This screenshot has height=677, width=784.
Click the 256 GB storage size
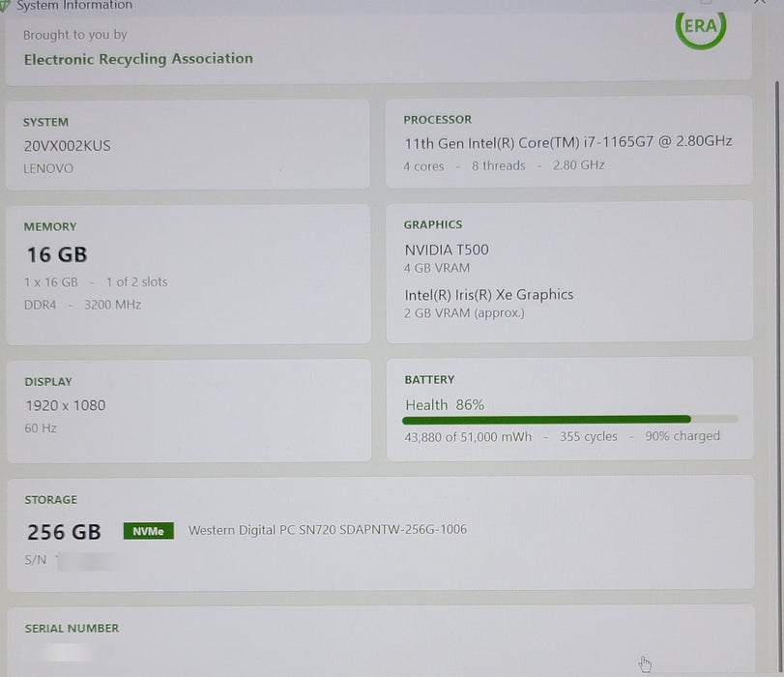coord(64,532)
